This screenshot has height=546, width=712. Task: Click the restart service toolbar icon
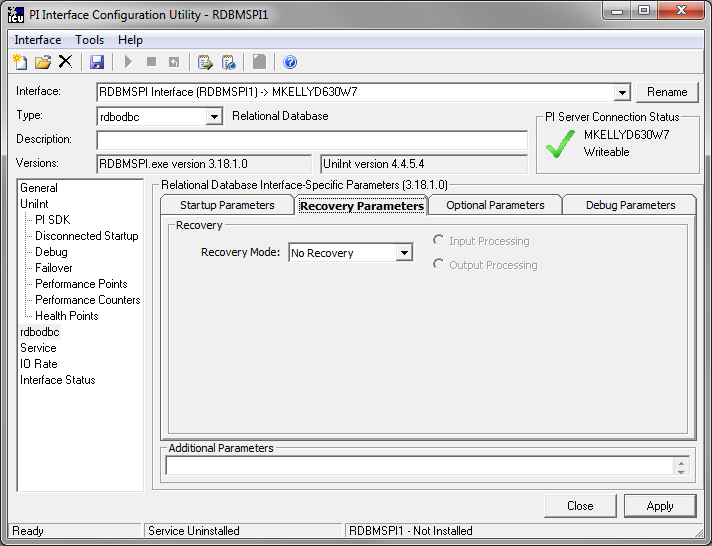[x=174, y=62]
